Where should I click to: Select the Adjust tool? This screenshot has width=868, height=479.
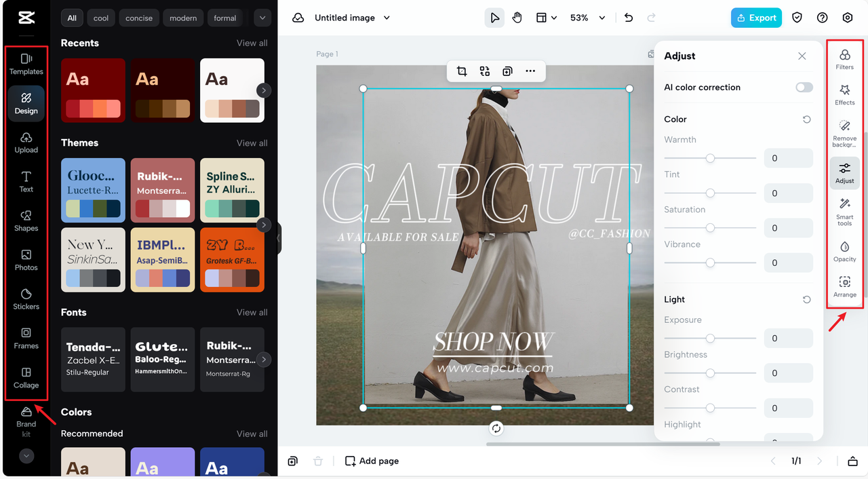pyautogui.click(x=845, y=173)
